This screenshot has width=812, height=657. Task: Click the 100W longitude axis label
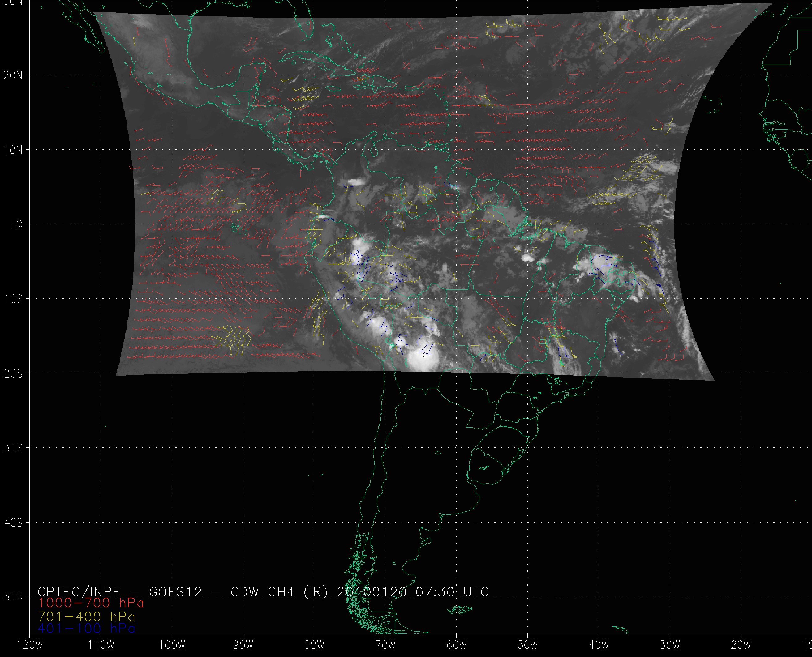click(172, 645)
